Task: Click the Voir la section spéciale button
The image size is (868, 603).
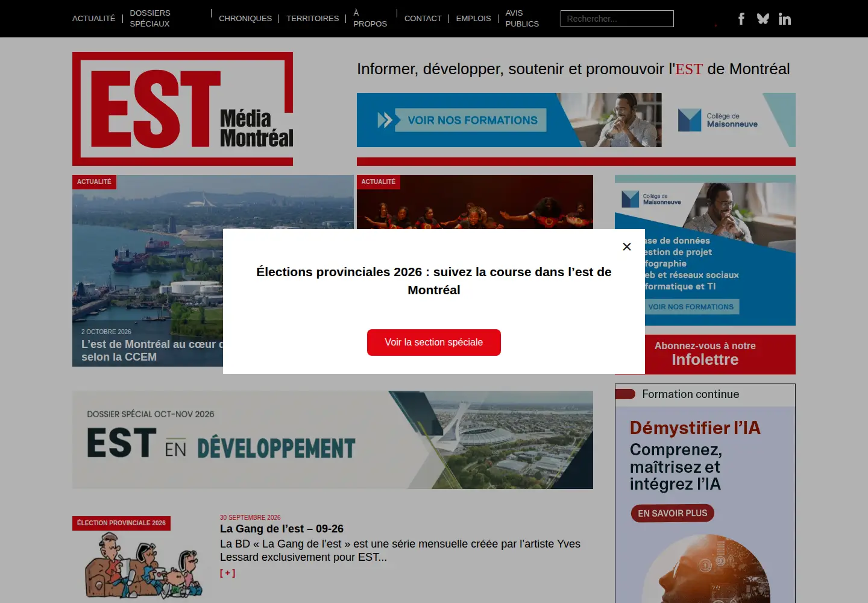Action: 434,343
